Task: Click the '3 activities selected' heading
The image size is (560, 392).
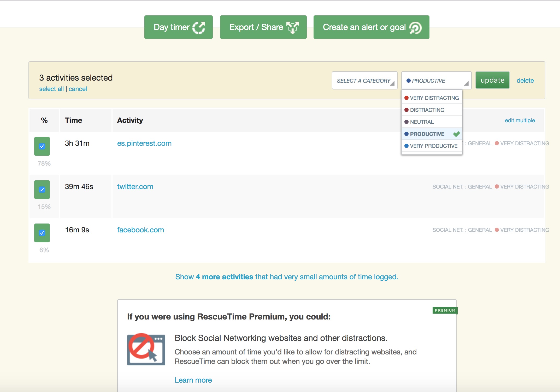Action: [76, 78]
